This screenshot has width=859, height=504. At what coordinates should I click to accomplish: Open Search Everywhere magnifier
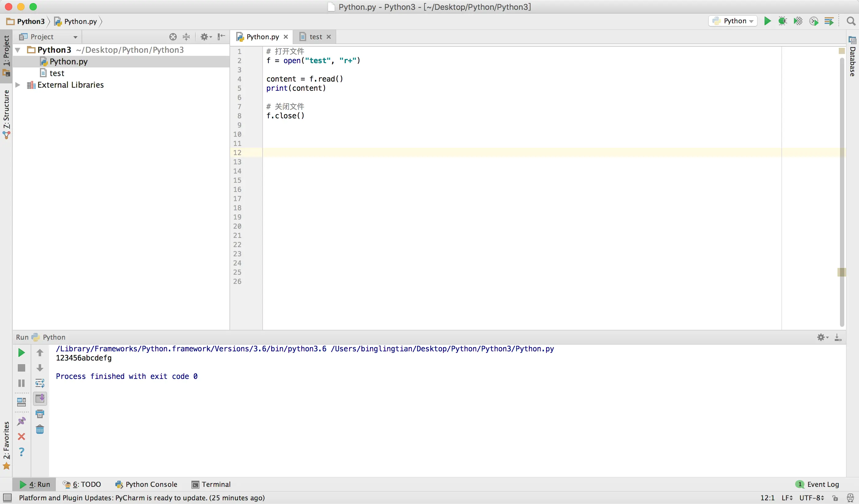851,21
